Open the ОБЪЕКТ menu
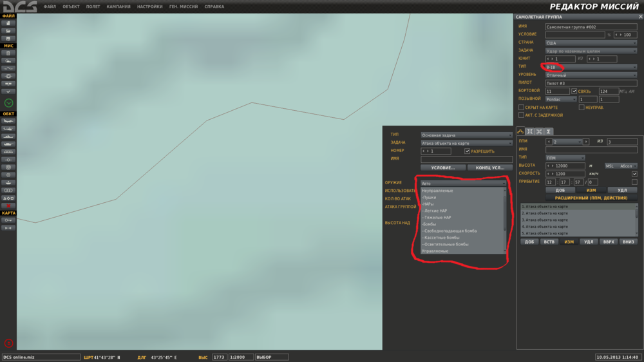Image resolution: width=644 pixels, height=362 pixels. [71, 6]
